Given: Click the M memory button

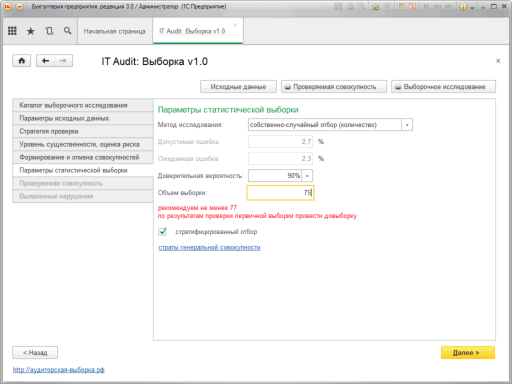Looking at the screenshot, I should pos(426,6).
